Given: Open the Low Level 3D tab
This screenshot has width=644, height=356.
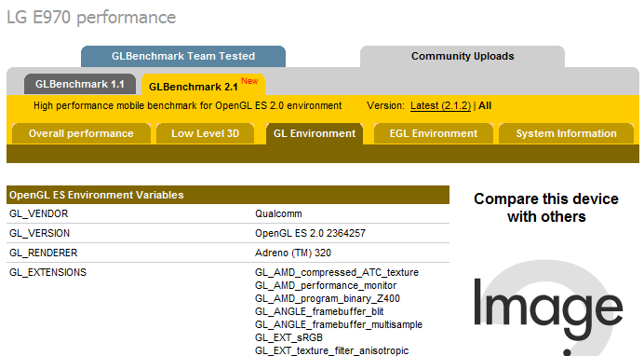Looking at the screenshot, I should point(205,133).
